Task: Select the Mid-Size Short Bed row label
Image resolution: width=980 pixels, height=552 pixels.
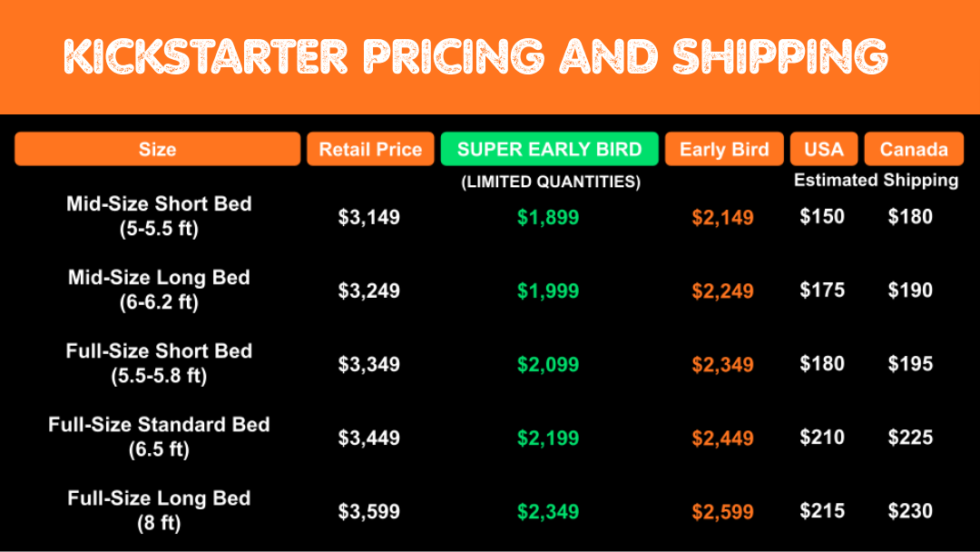Action: [x=159, y=215]
